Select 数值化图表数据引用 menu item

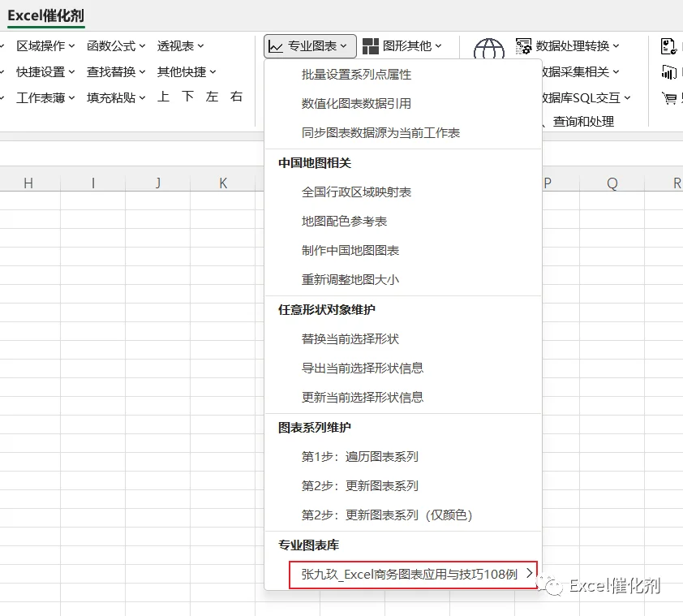click(403, 104)
